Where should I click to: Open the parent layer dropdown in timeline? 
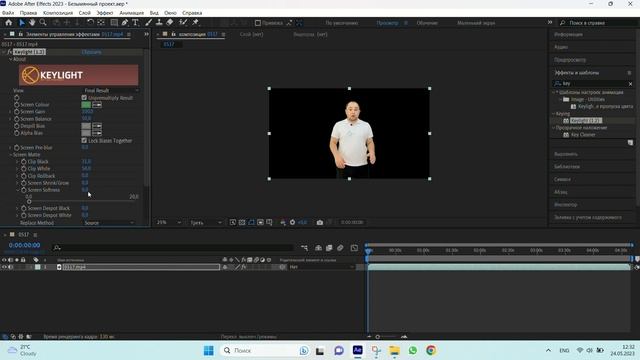[321, 267]
